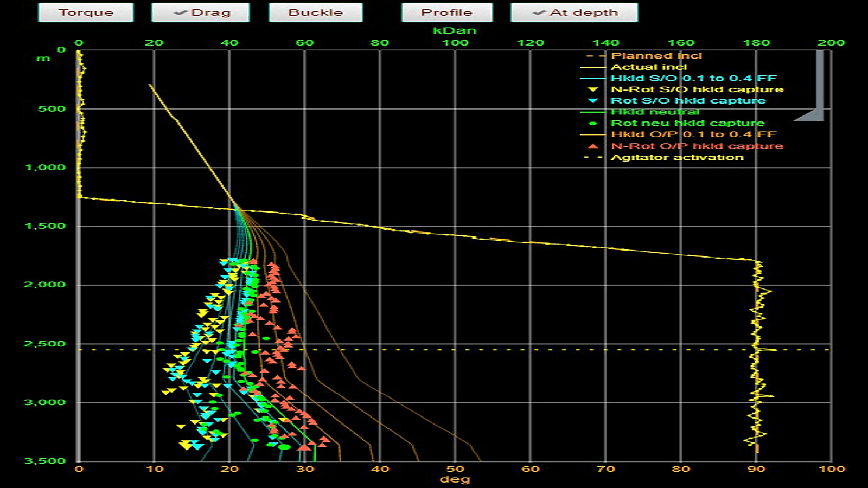Click the "deg" unit label below chart

click(455, 479)
